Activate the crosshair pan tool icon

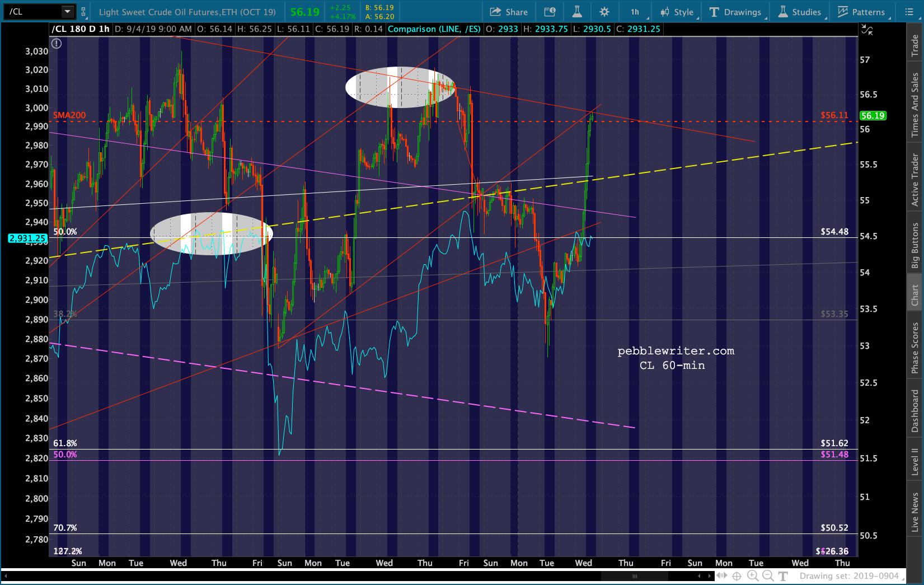pos(737,576)
